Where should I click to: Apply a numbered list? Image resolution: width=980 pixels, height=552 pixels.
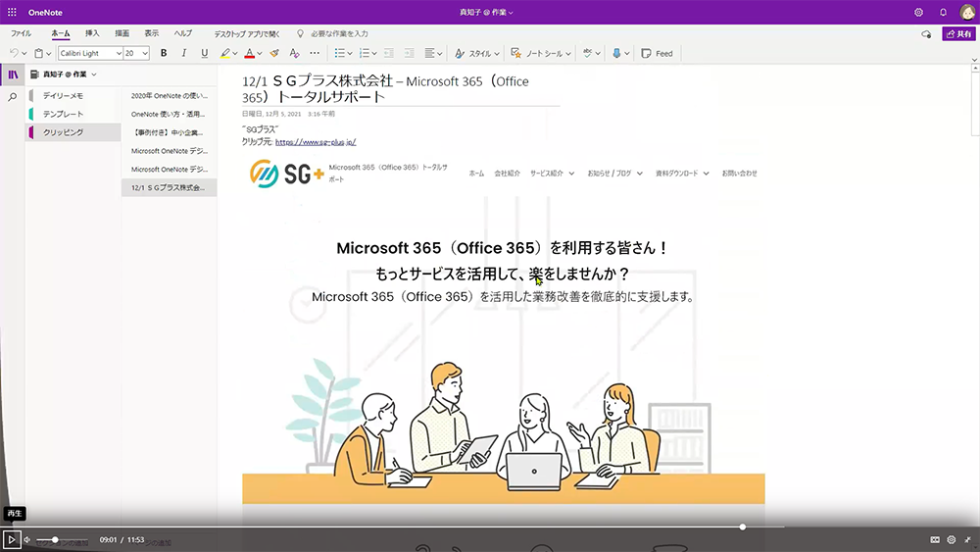pos(365,53)
